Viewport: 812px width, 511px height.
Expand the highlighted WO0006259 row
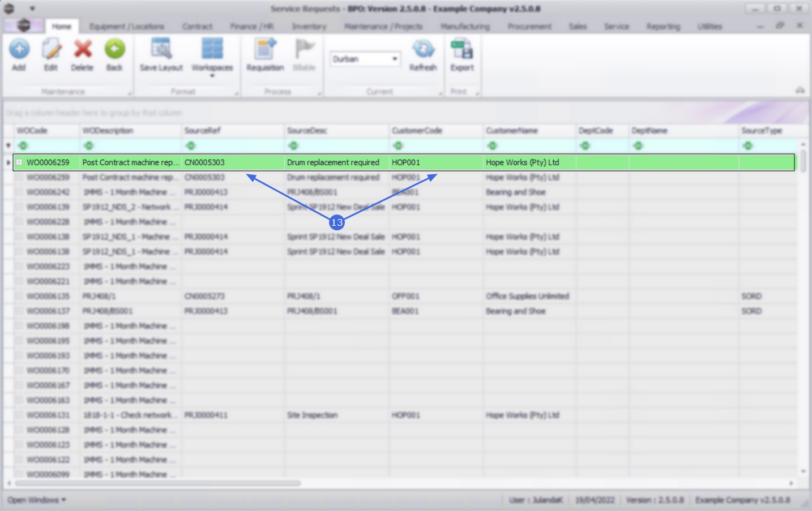point(19,162)
